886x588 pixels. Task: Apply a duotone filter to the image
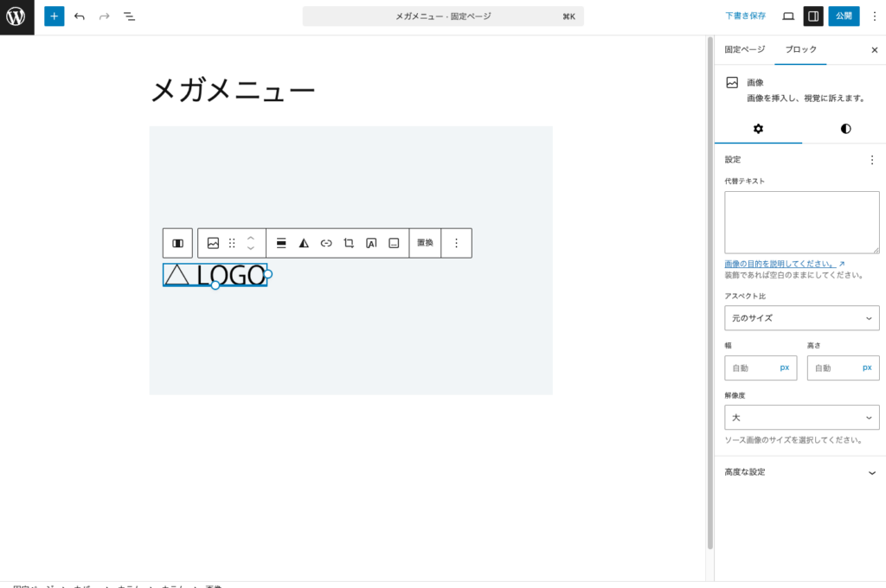tap(304, 243)
